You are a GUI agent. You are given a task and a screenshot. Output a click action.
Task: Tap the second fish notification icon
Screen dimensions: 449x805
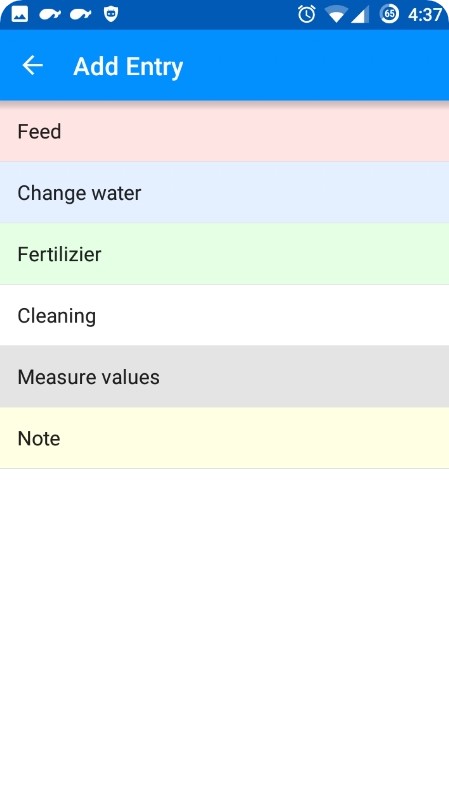(x=81, y=14)
